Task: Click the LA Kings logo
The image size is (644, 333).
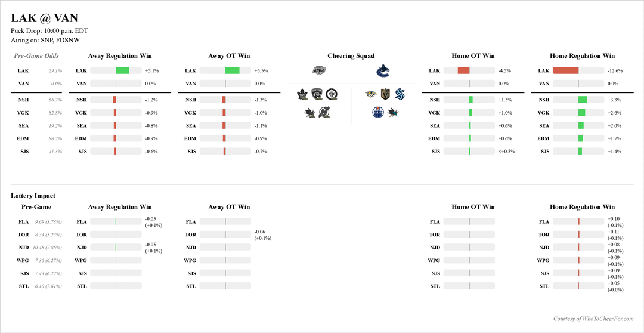Action: click(x=320, y=71)
